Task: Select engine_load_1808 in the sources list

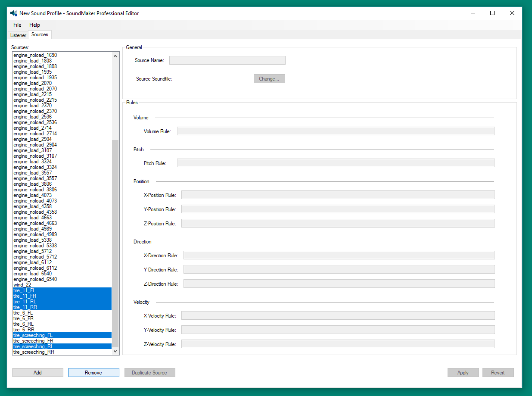Action: pos(62,61)
